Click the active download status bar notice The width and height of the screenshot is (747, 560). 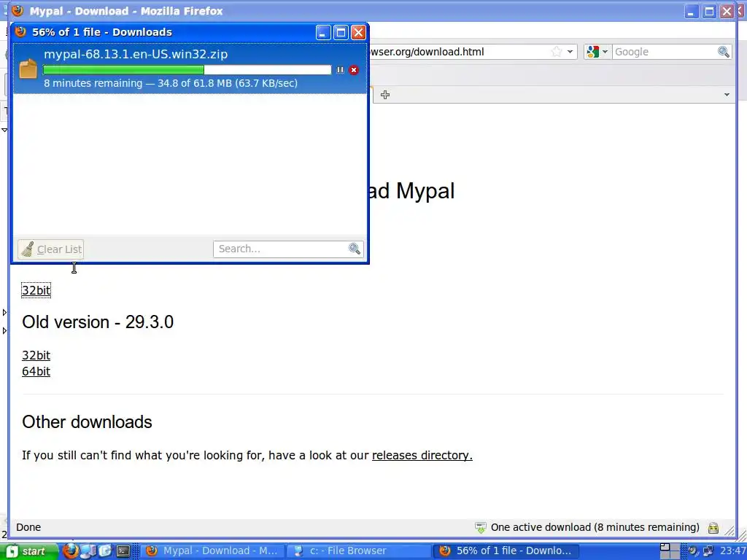[x=595, y=527]
